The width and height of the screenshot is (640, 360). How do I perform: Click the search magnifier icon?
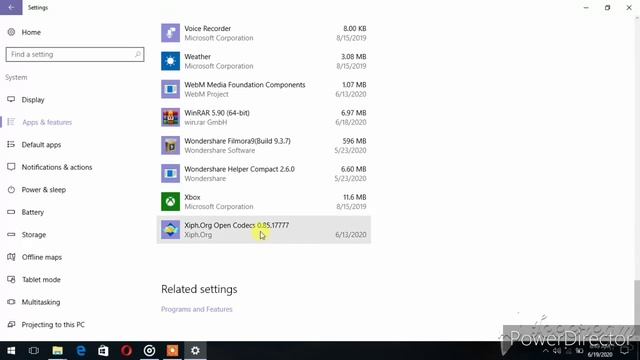point(138,54)
